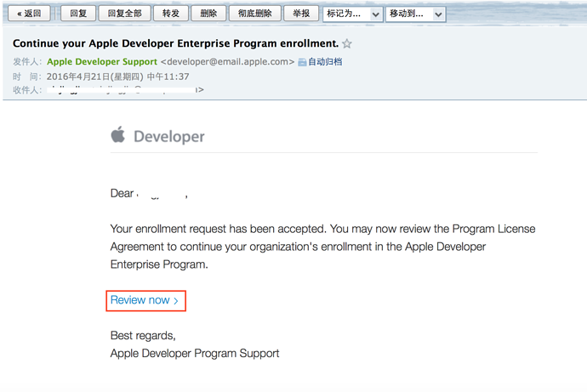Image resolution: width=587 pixels, height=392 pixels.
Task: Click the Developer heading text
Action: coord(169,137)
